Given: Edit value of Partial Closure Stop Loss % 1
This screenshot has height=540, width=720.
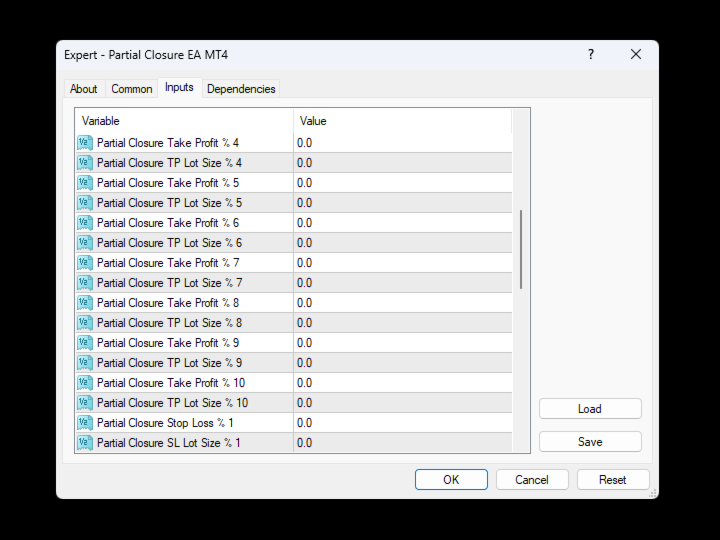Looking at the screenshot, I should tap(403, 422).
